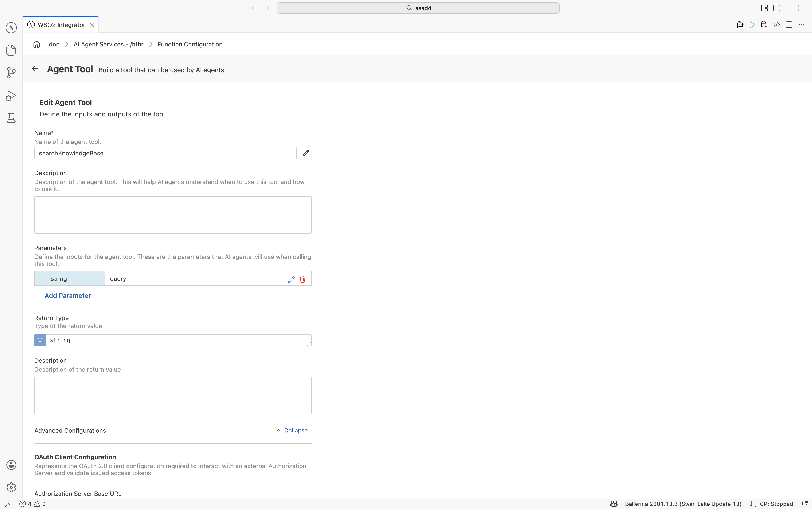Select the WSO2 Integrator tab

(61, 25)
